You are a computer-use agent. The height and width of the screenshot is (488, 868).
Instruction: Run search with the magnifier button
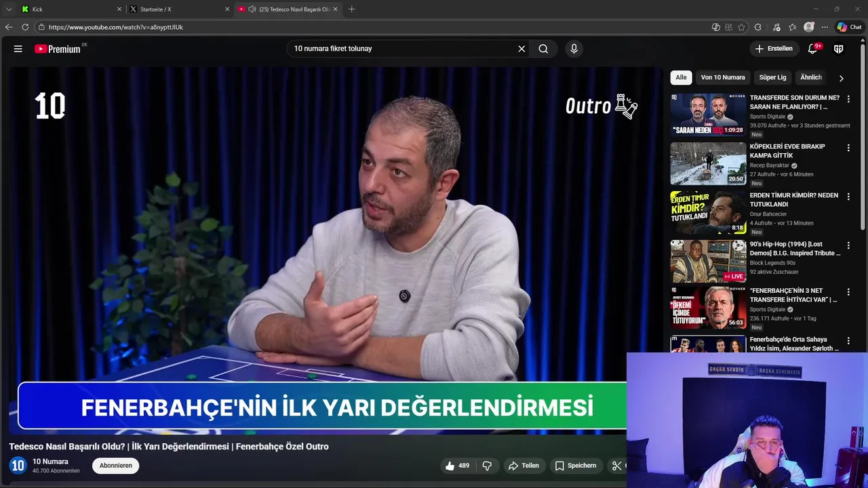pyautogui.click(x=543, y=49)
